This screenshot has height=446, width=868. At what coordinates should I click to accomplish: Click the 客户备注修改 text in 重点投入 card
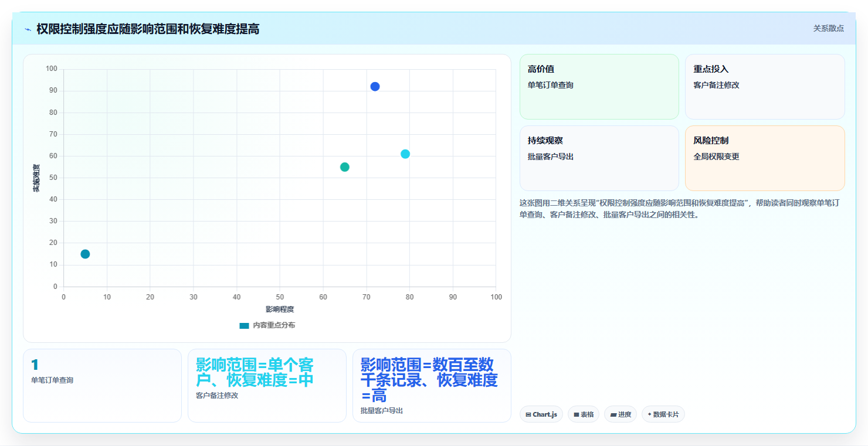pyautogui.click(x=716, y=85)
